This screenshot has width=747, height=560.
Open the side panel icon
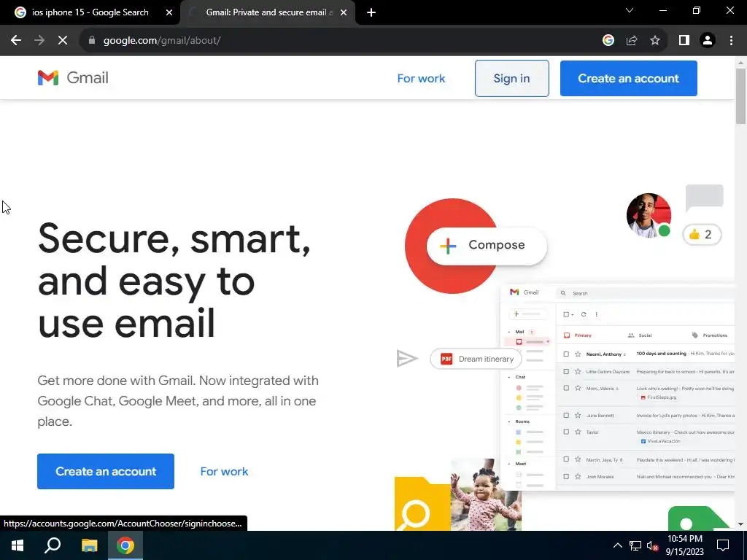point(684,41)
